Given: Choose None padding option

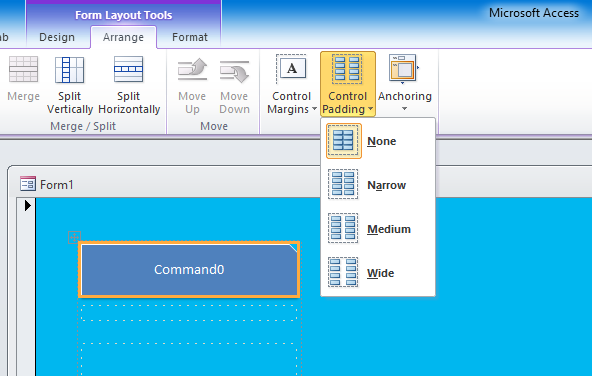Looking at the screenshot, I should pyautogui.click(x=378, y=141).
